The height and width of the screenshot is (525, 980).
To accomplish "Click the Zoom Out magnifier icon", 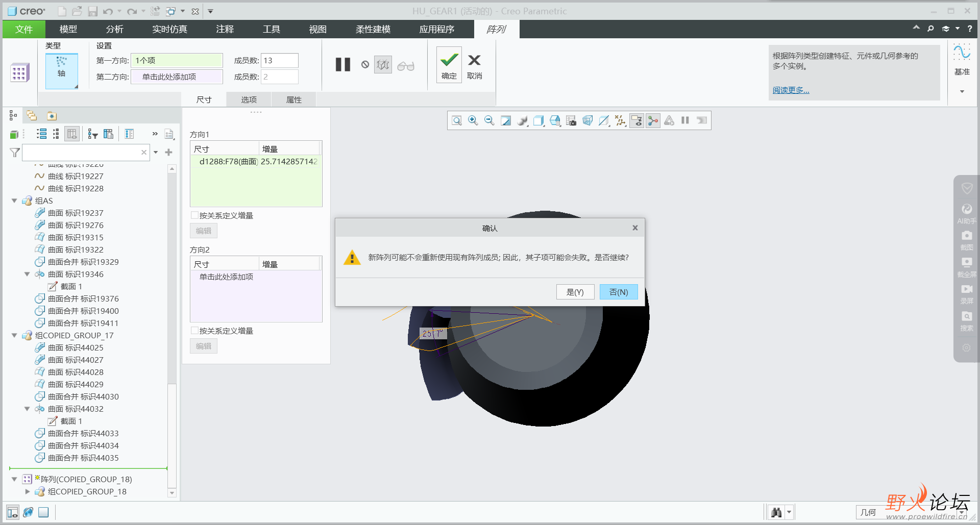I will point(489,120).
